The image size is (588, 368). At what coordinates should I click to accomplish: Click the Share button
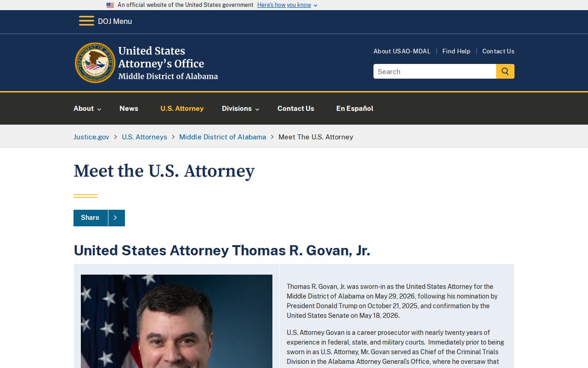pyautogui.click(x=90, y=218)
